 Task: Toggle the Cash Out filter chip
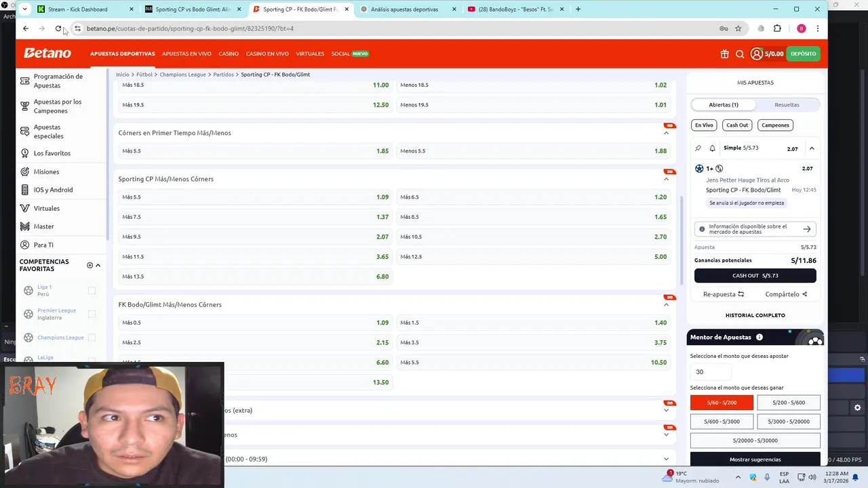point(737,125)
